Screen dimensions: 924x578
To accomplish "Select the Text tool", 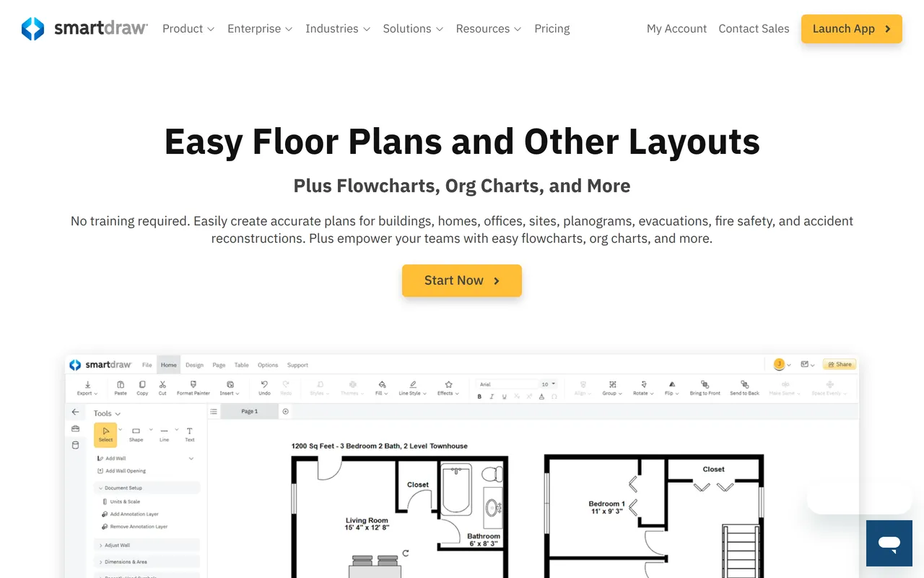I will (189, 434).
